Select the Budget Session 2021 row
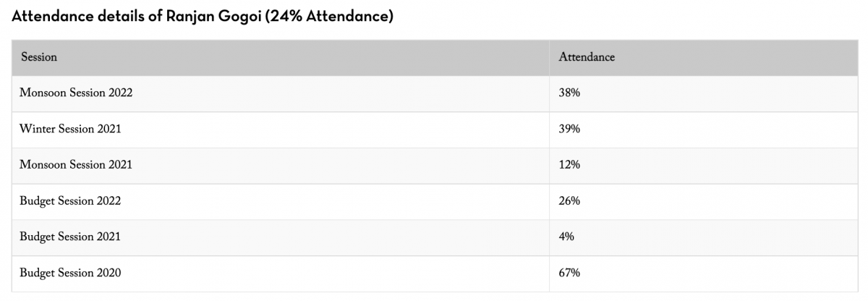The image size is (868, 301). [70, 237]
